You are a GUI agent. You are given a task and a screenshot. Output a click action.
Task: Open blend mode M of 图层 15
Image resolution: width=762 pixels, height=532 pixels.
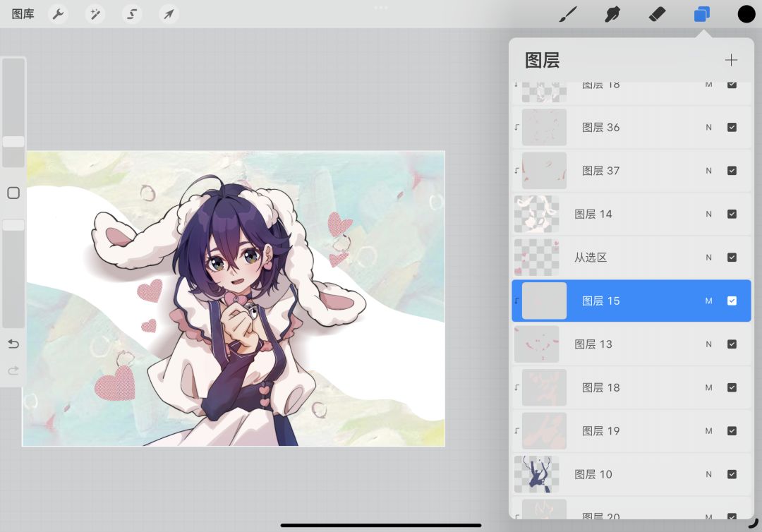tap(708, 301)
